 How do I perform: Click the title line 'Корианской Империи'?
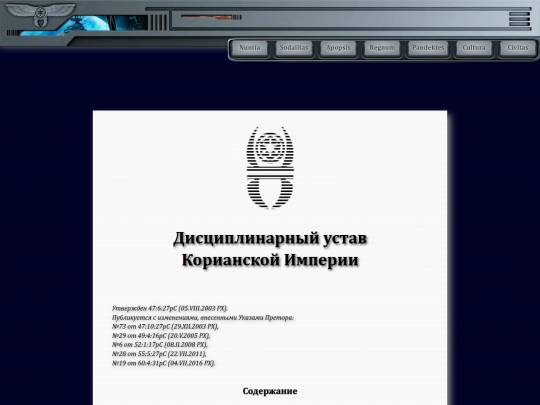pyautogui.click(x=270, y=260)
